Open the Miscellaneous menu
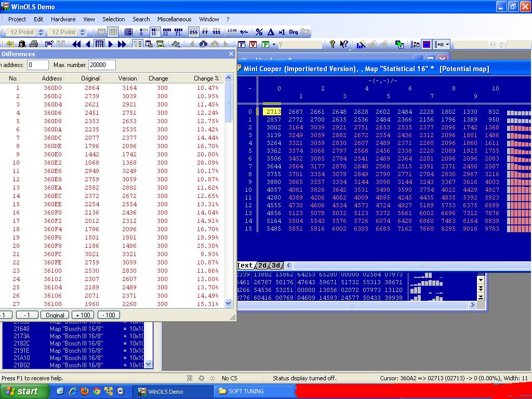The width and height of the screenshot is (532, 399). [175, 19]
